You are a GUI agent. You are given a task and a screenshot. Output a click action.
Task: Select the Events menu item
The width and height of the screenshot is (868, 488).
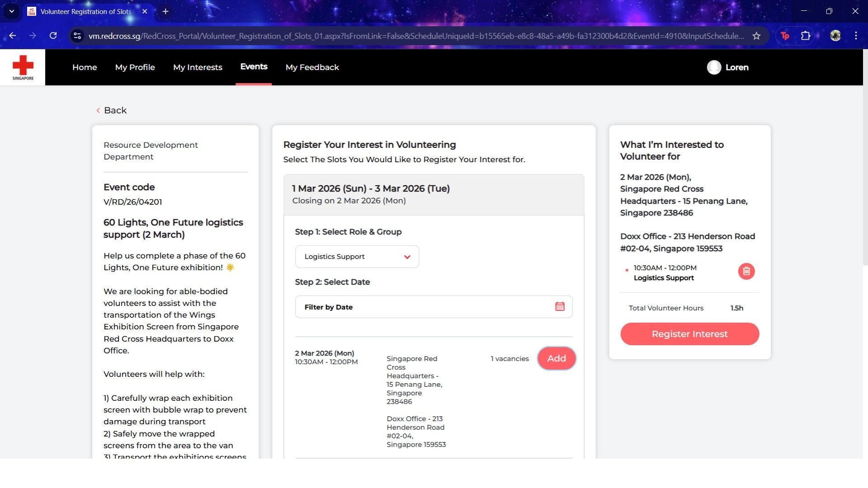(x=254, y=67)
